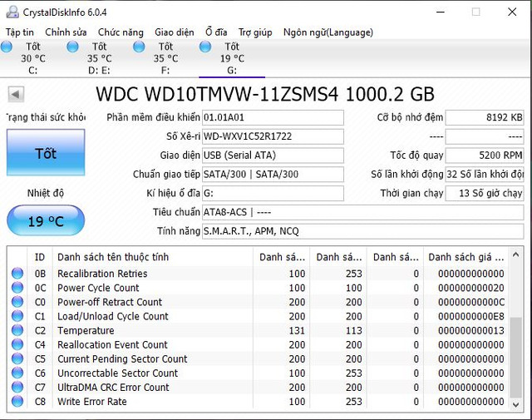
Task: Click the 19 °C temperature button
Action: (x=46, y=220)
